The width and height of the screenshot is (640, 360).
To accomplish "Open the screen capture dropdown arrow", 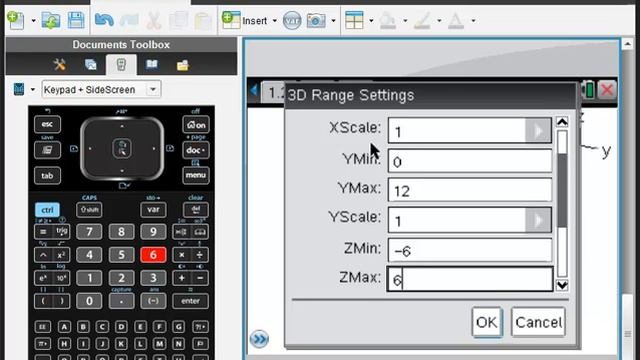I will click(333, 20).
